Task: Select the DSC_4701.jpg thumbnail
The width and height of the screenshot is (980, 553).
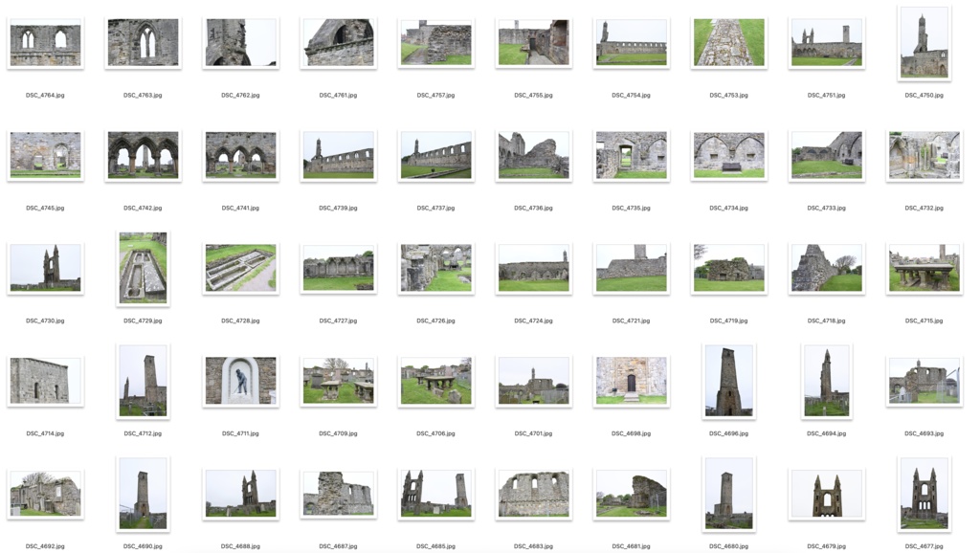Action: [534, 381]
